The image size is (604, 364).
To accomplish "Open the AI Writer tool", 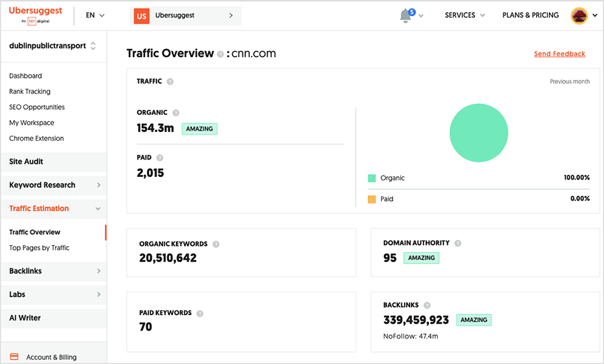I will [x=54, y=318].
